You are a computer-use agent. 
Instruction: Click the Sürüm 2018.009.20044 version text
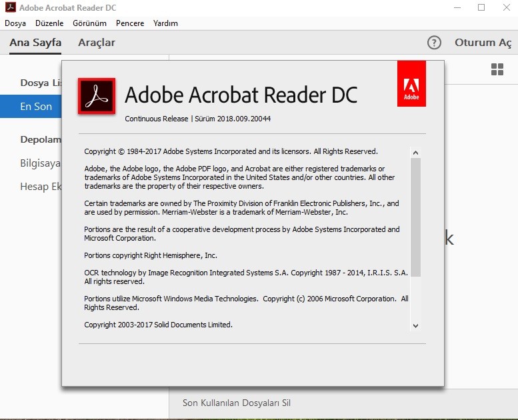(233, 119)
